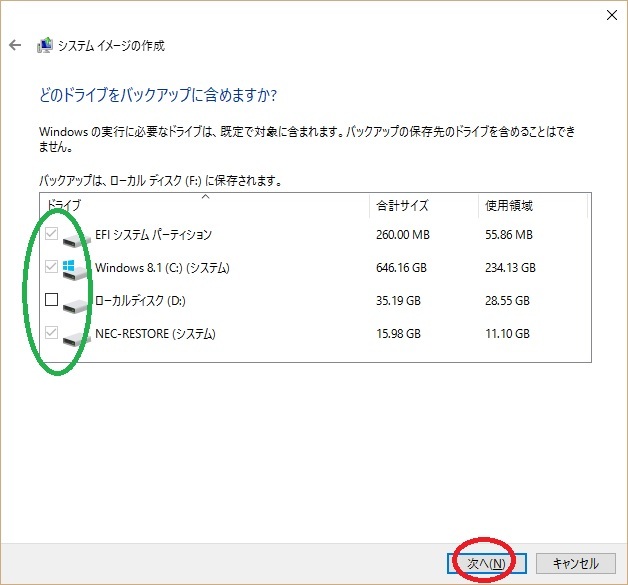The width and height of the screenshot is (628, 585).
Task: Click the 55.86 MB used value
Action: point(509,235)
